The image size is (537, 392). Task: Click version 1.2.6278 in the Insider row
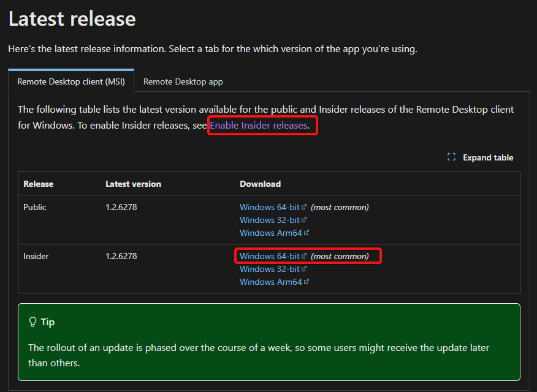(121, 256)
